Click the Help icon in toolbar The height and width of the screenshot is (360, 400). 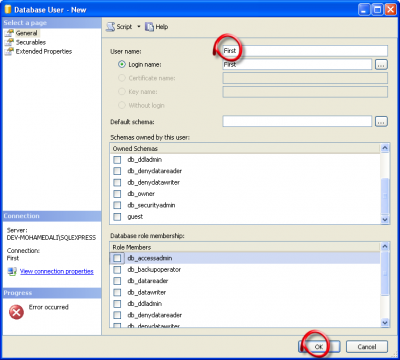click(149, 27)
